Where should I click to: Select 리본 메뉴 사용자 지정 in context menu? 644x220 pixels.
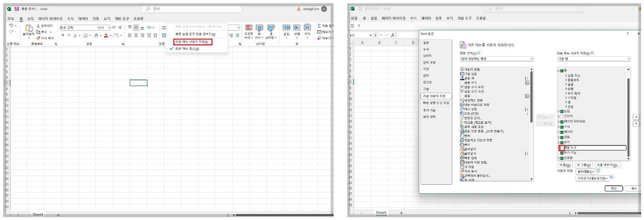pyautogui.click(x=194, y=42)
